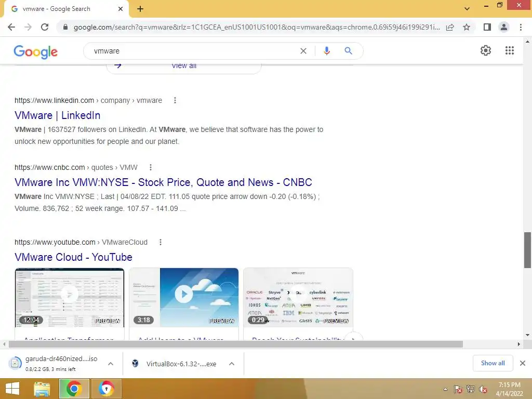Image resolution: width=532 pixels, height=399 pixels.
Task: Go to Google home via the logo
Action: pos(36,51)
